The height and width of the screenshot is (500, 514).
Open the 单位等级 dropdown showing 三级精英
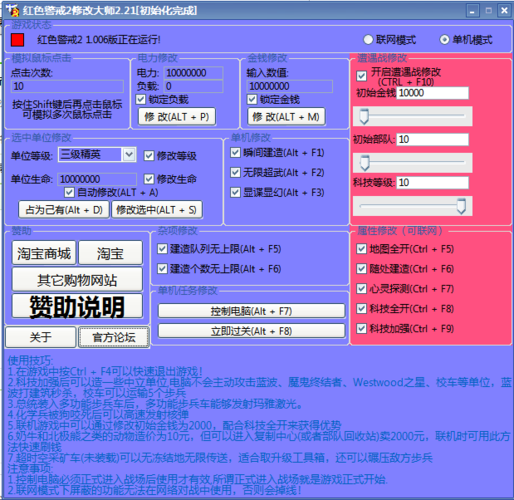click(x=97, y=155)
